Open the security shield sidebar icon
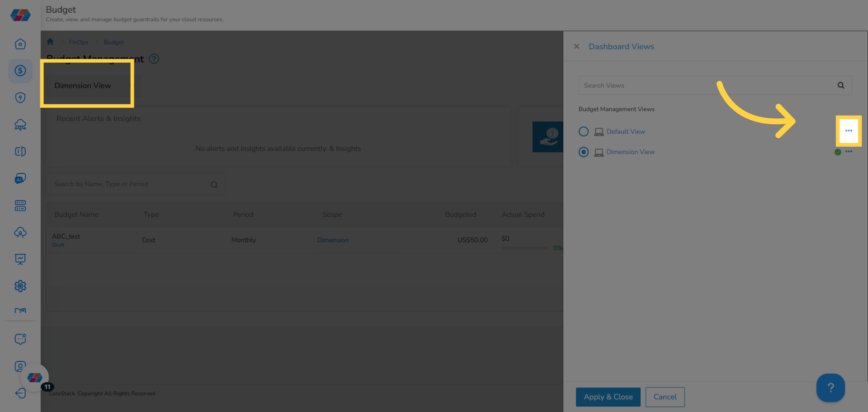868x412 pixels. 20,98
